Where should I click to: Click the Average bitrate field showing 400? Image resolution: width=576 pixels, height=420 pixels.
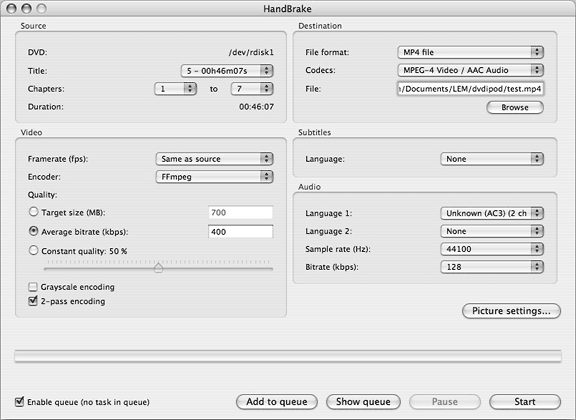(x=241, y=232)
